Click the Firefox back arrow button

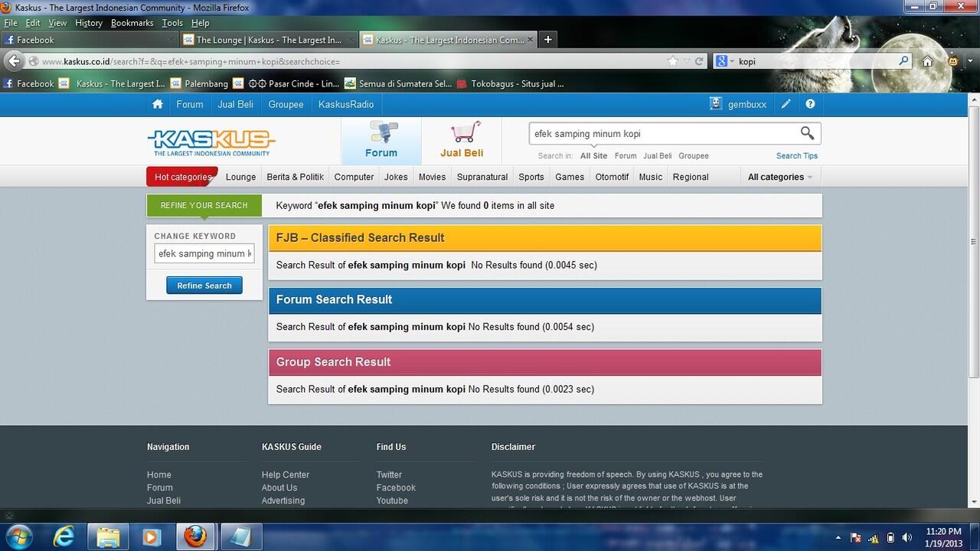click(x=14, y=60)
